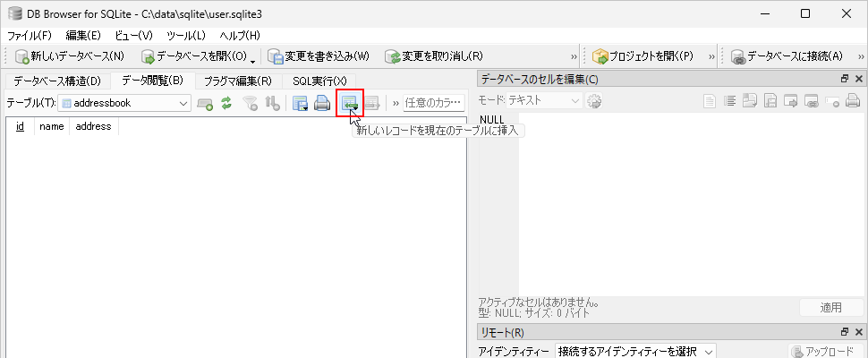Click the window with chain link icon

(x=813, y=101)
